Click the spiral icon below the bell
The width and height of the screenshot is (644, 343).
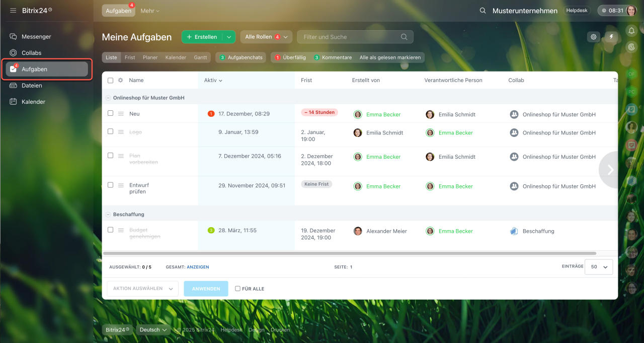coord(631,47)
